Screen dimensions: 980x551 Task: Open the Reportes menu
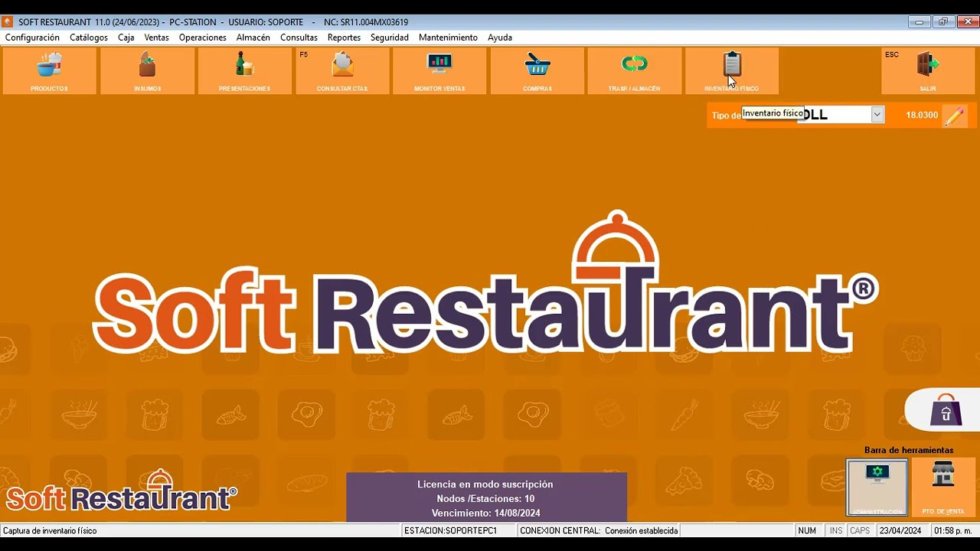(344, 37)
